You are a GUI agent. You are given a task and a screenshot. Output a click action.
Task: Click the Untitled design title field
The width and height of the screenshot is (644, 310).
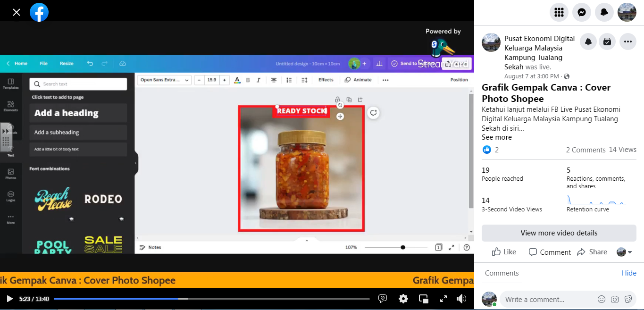308,64
